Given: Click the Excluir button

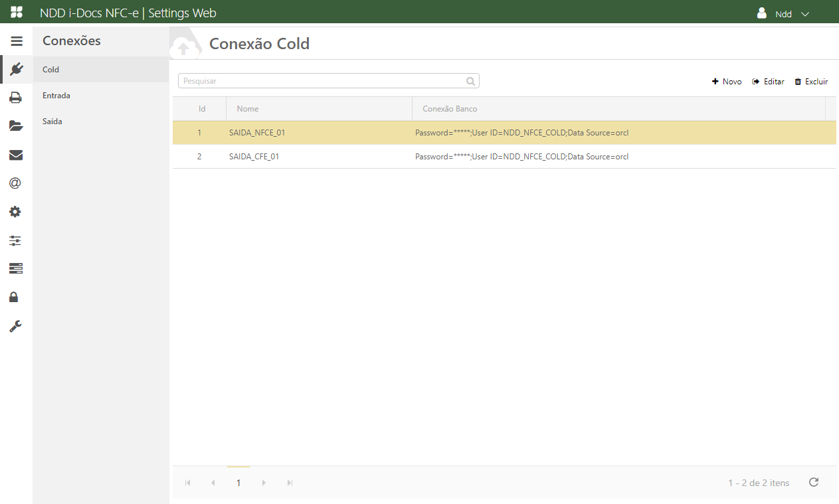Looking at the screenshot, I should tap(811, 82).
